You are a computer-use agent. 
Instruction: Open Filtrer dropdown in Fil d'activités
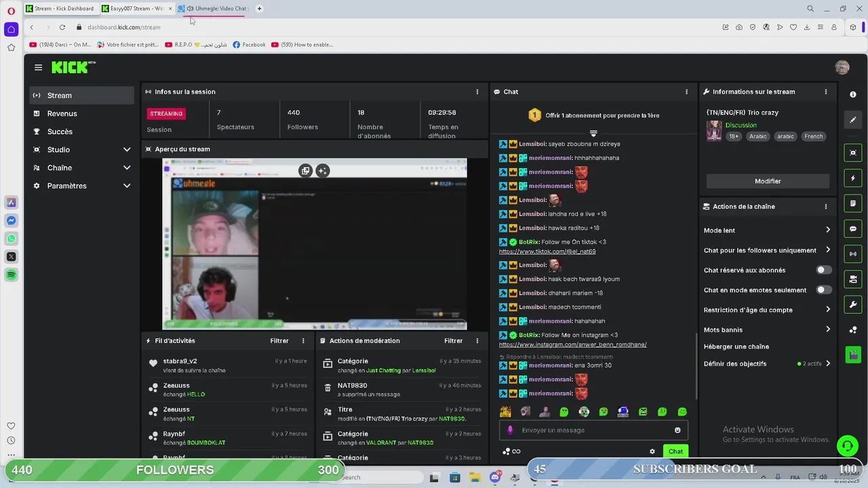[279, 341]
